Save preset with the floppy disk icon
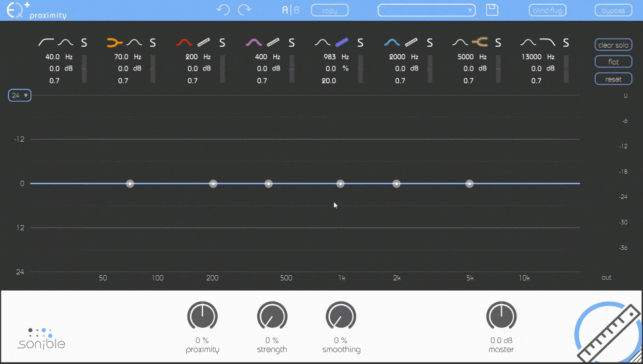Screen dimensions: 643x364 tap(492, 10)
